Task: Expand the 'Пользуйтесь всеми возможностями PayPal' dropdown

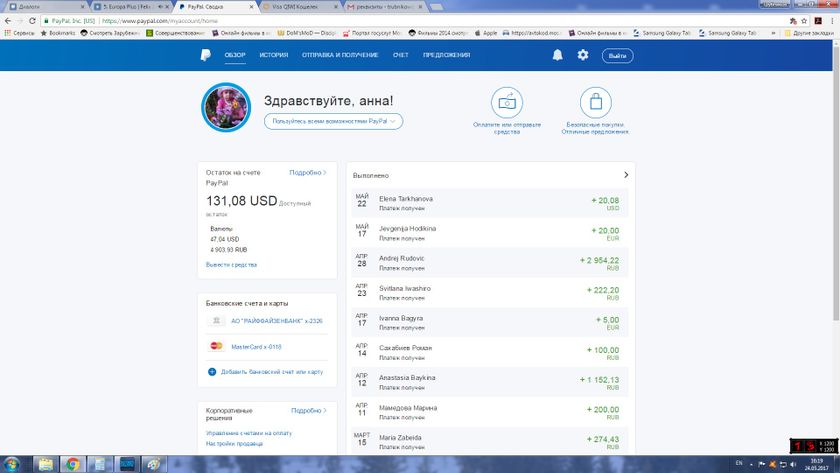Action: tap(334, 121)
